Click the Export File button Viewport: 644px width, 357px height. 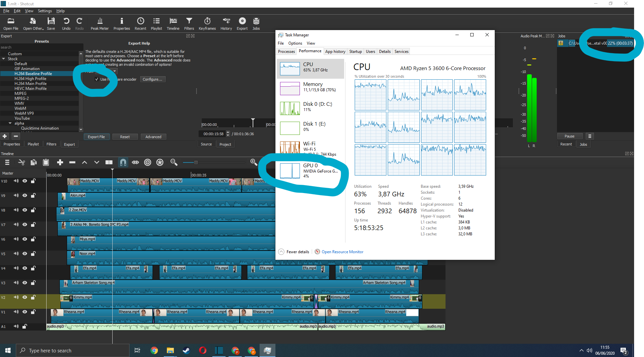pyautogui.click(x=96, y=137)
